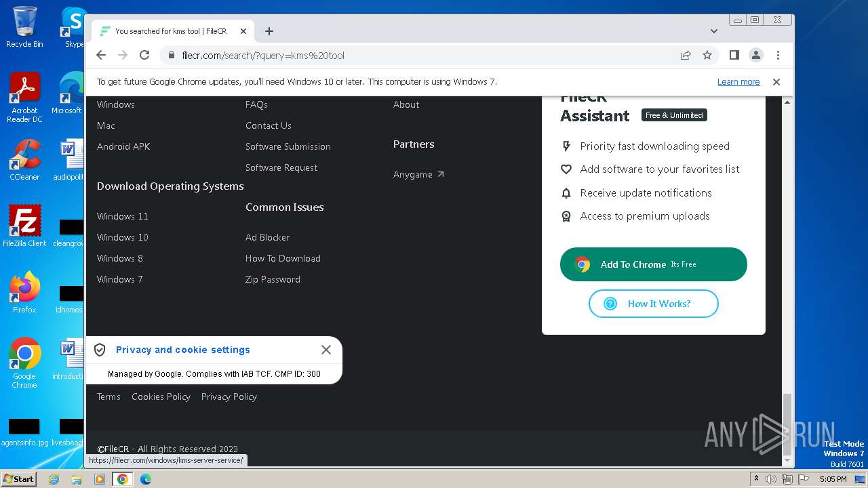Open the Privacy Policy link
This screenshot has height=488, width=868.
pyautogui.click(x=229, y=396)
